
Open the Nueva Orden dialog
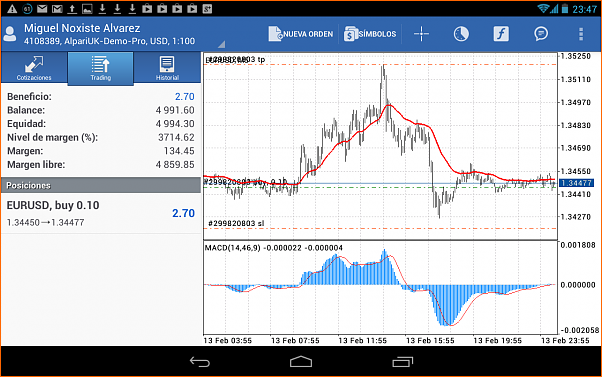(x=301, y=34)
